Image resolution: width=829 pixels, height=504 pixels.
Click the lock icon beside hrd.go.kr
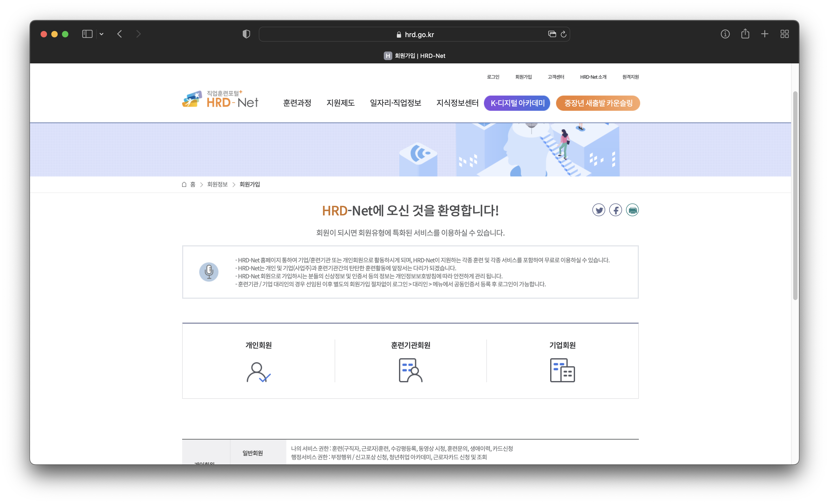[x=399, y=35]
